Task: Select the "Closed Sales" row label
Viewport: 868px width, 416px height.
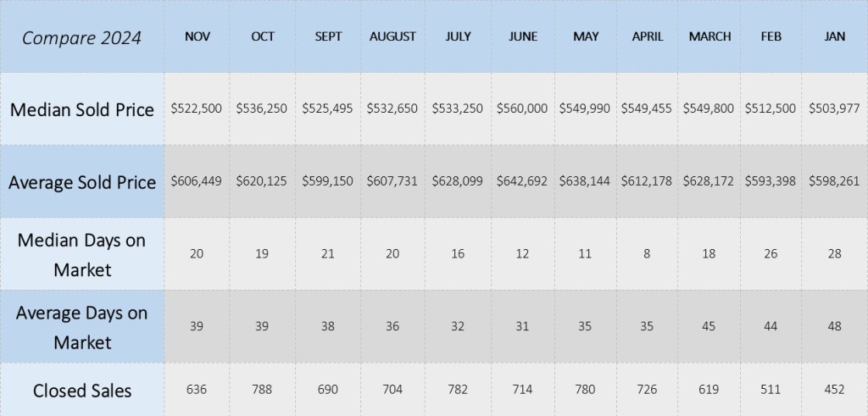Action: pos(81,390)
